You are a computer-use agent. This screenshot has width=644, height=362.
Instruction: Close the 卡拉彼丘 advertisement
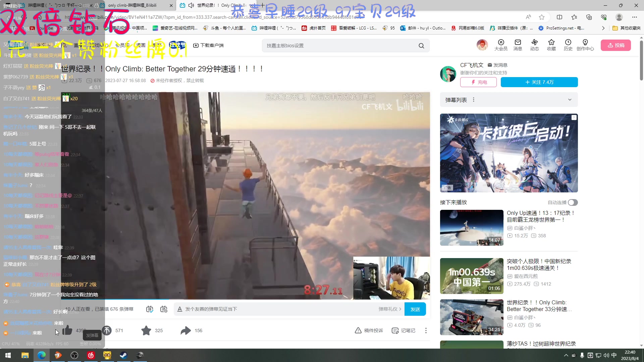click(x=574, y=117)
